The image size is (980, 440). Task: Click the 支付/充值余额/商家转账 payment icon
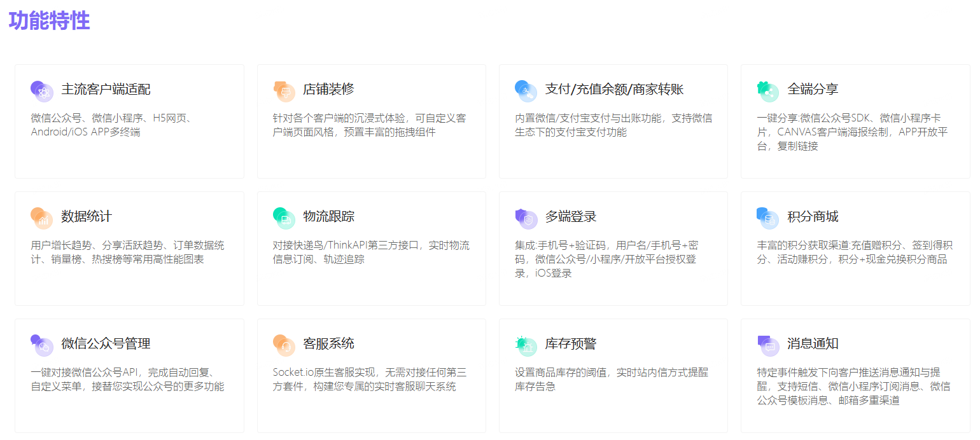tap(526, 91)
